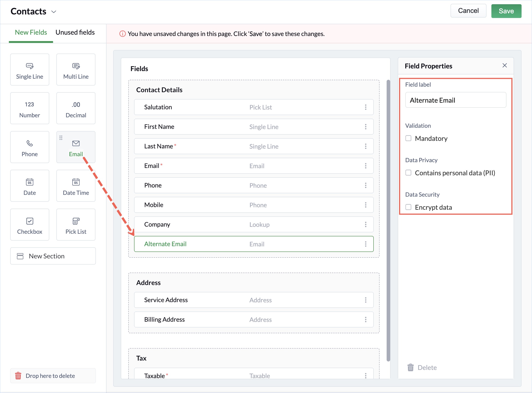Select the New Fields tab
The height and width of the screenshot is (393, 532).
pos(31,32)
